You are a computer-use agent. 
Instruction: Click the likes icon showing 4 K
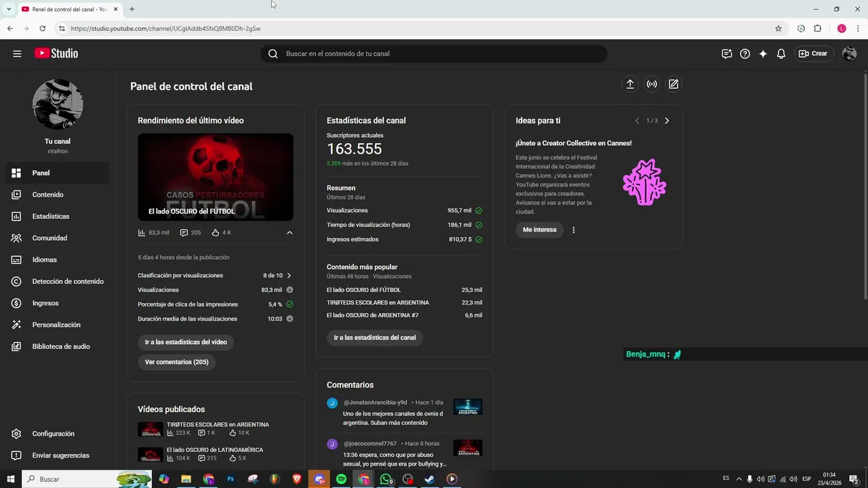215,232
